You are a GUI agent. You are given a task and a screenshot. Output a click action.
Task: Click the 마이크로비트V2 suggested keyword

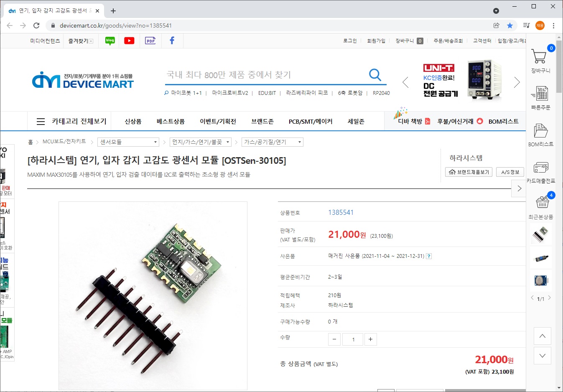[x=230, y=93]
